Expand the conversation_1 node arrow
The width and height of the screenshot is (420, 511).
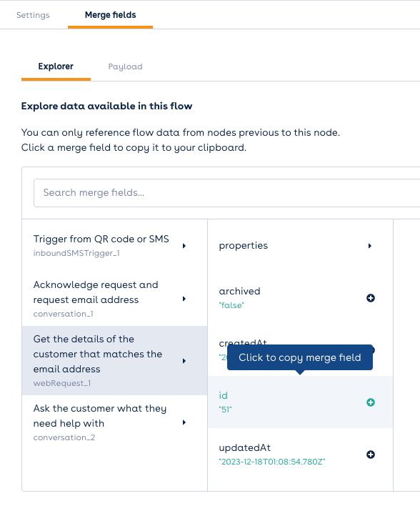pos(184,299)
